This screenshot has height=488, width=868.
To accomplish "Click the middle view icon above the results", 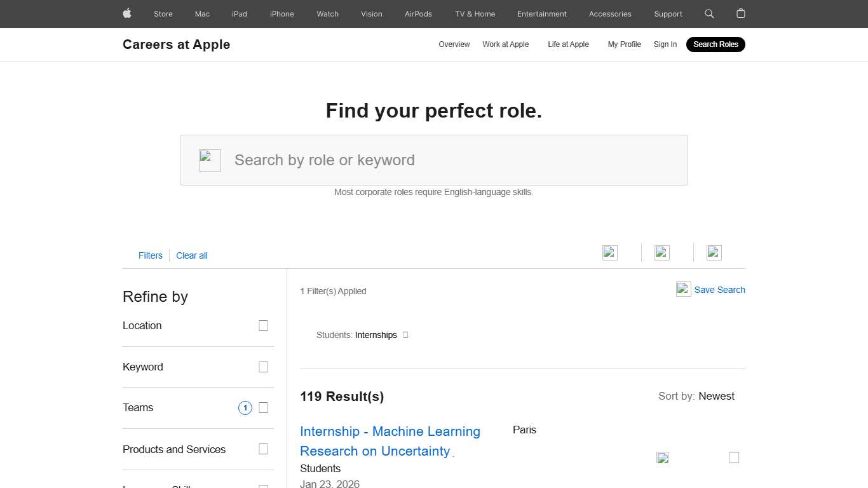I will tap(661, 252).
